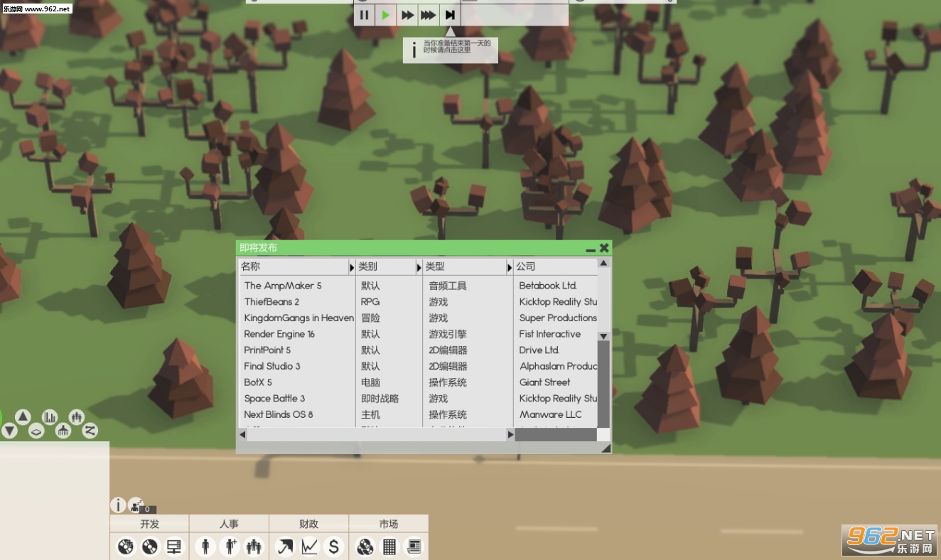Click the first disc icon under 开发
Viewport: 941px width, 560px height.
point(126,546)
